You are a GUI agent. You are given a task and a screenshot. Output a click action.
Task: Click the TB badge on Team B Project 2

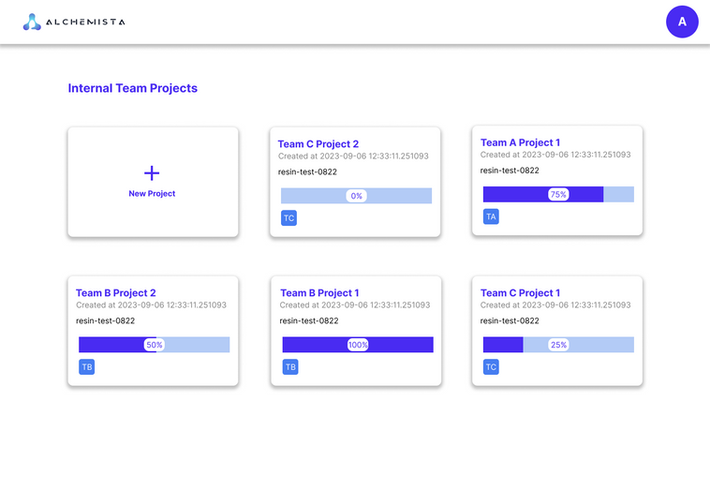tap(87, 367)
